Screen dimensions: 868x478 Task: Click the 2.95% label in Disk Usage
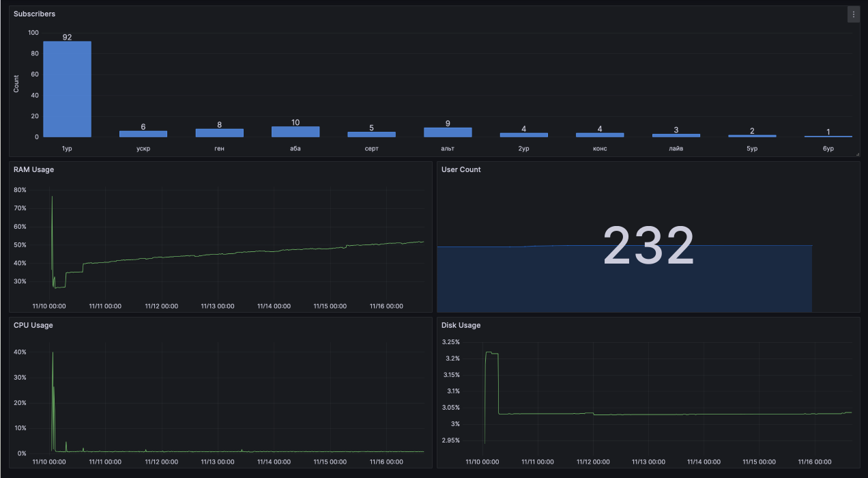450,440
